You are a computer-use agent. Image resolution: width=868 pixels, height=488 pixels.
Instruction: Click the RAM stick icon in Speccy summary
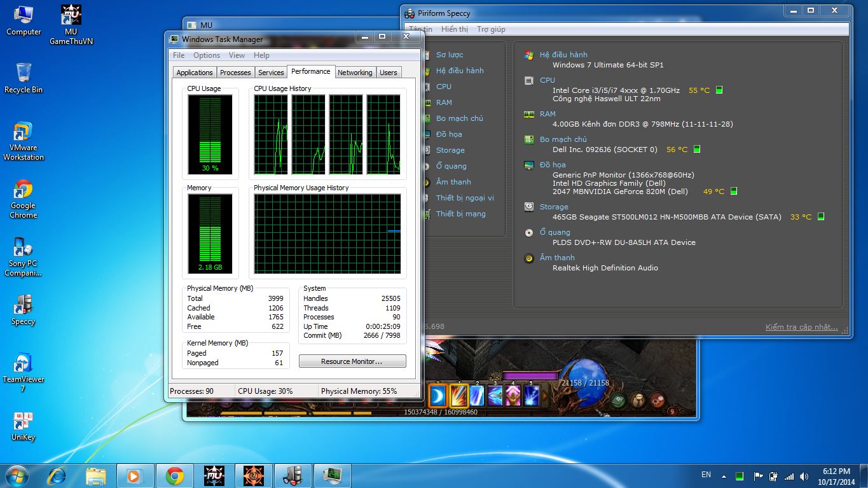(x=528, y=115)
